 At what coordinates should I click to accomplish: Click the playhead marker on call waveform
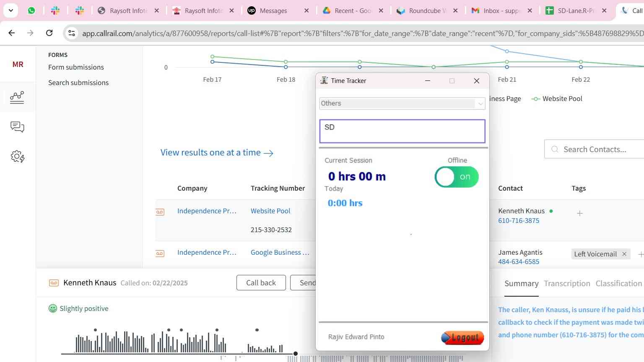pyautogui.click(x=296, y=354)
